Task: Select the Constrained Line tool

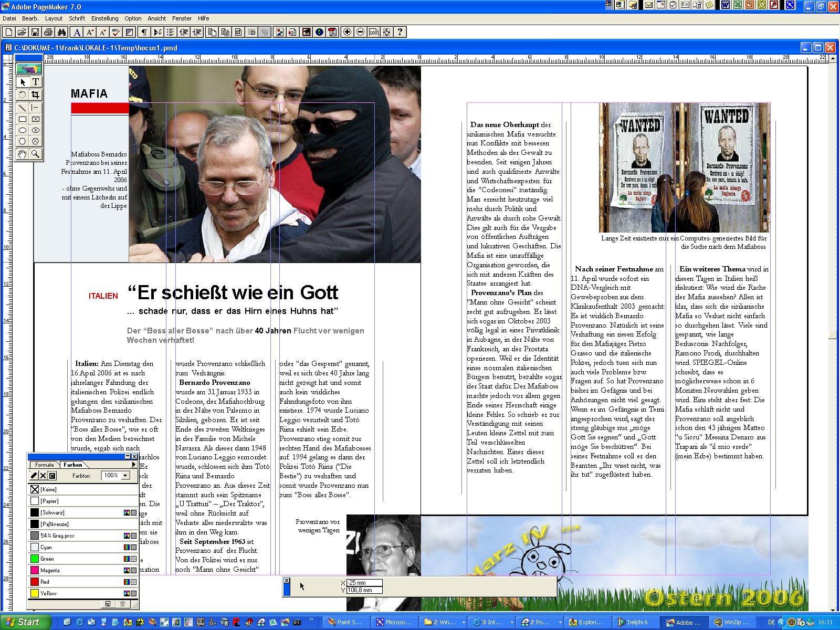Action: (x=35, y=108)
